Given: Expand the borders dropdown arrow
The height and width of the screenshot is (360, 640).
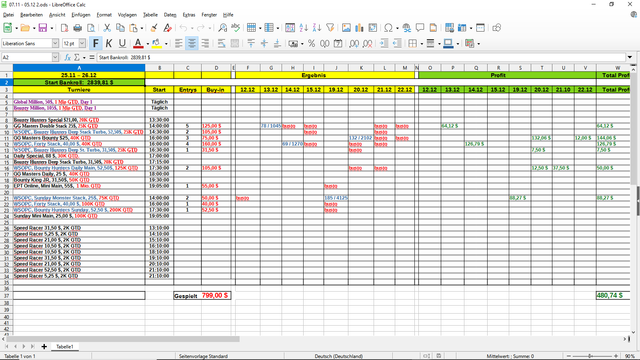Looking at the screenshot, I should pos(422,44).
